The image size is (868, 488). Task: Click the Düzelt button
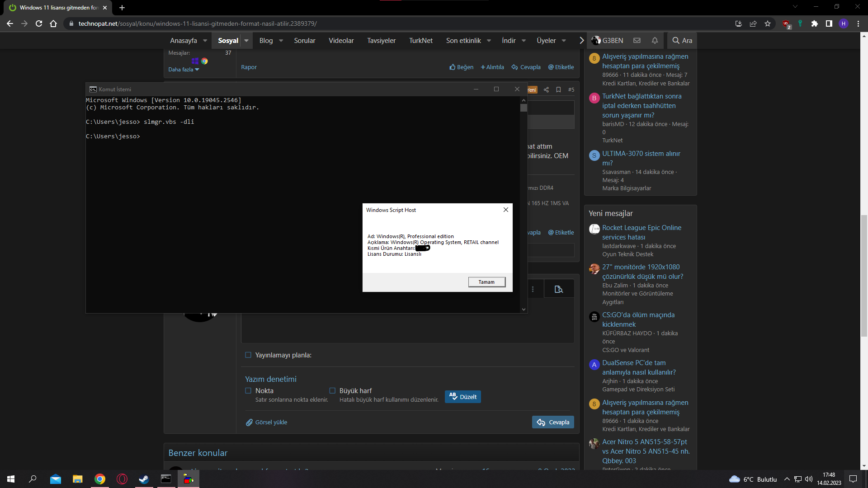[x=463, y=397]
